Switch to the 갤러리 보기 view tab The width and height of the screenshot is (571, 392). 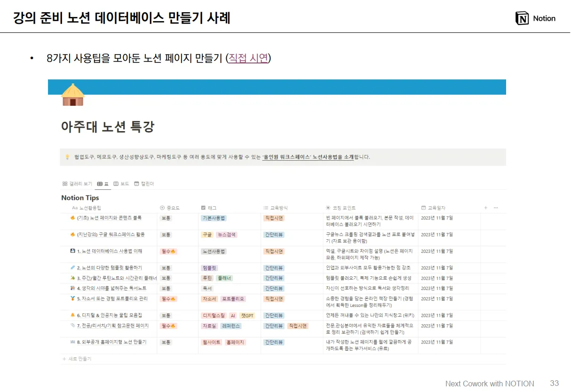pos(77,184)
